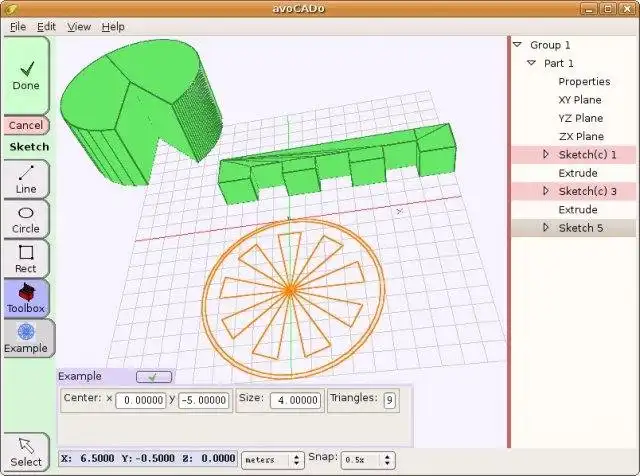Screen dimensions: 640x476
Task: Select the Extrude below Sketch(c) 1
Action: click(x=578, y=173)
